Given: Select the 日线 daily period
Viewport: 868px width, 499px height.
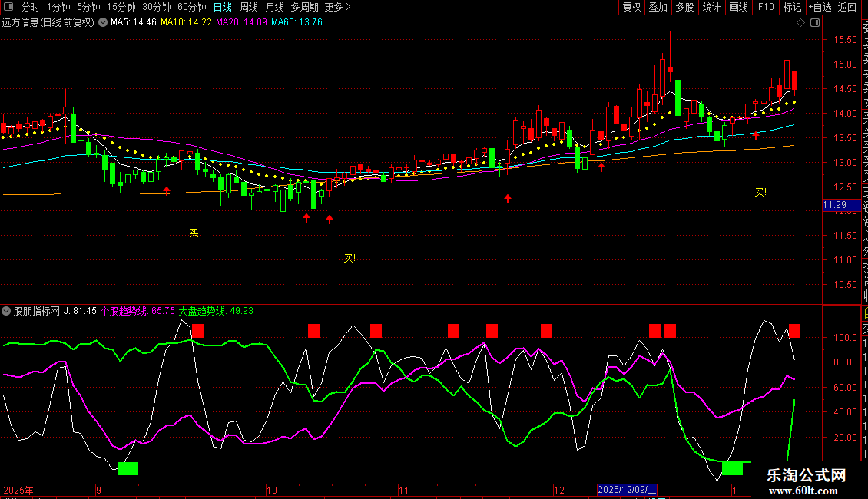Looking at the screenshot, I should coord(223,7).
